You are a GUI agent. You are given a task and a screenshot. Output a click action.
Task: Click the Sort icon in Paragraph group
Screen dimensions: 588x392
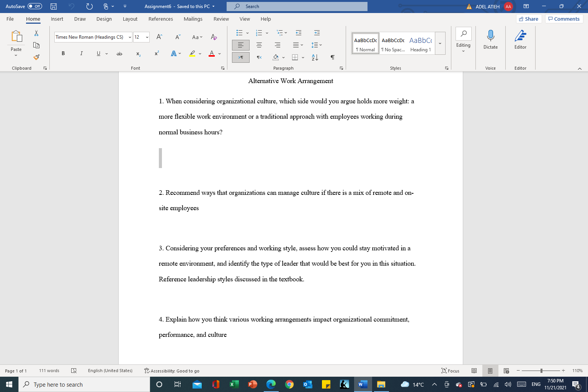coord(315,57)
